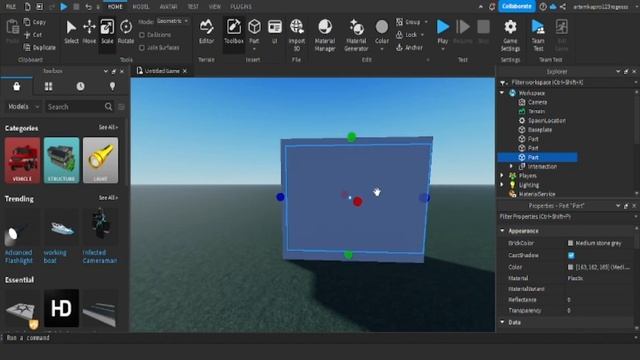Click the Collaborate button
The width and height of the screenshot is (640, 360).
pos(516,7)
